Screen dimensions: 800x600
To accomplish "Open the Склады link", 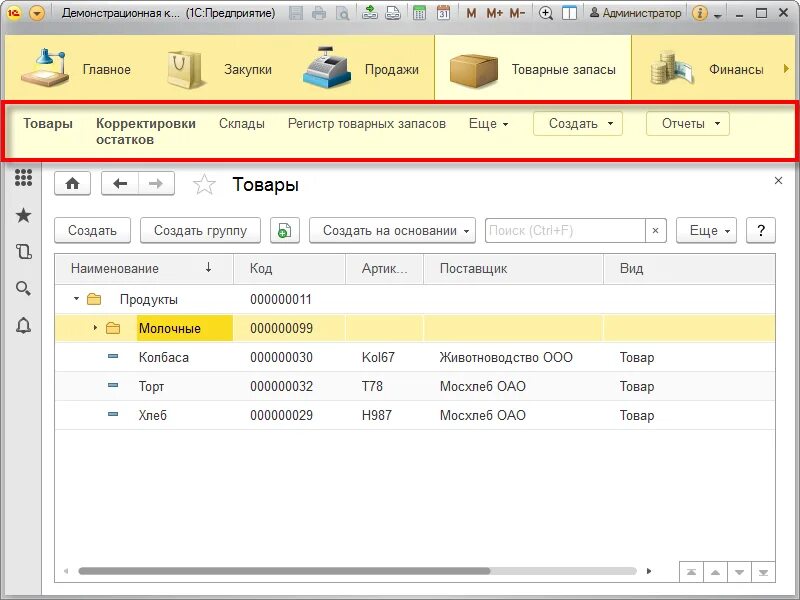I will coord(242,123).
